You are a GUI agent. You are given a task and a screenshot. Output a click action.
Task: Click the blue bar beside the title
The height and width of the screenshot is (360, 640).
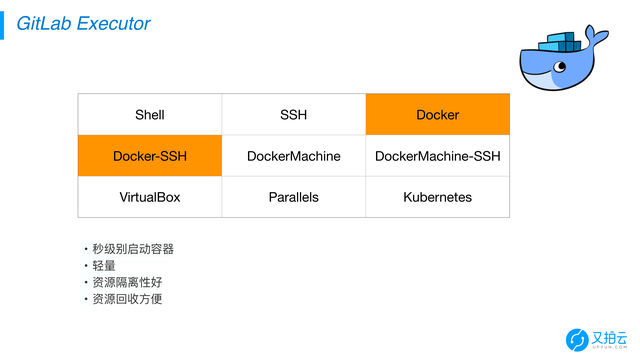pyautogui.click(x=2, y=25)
